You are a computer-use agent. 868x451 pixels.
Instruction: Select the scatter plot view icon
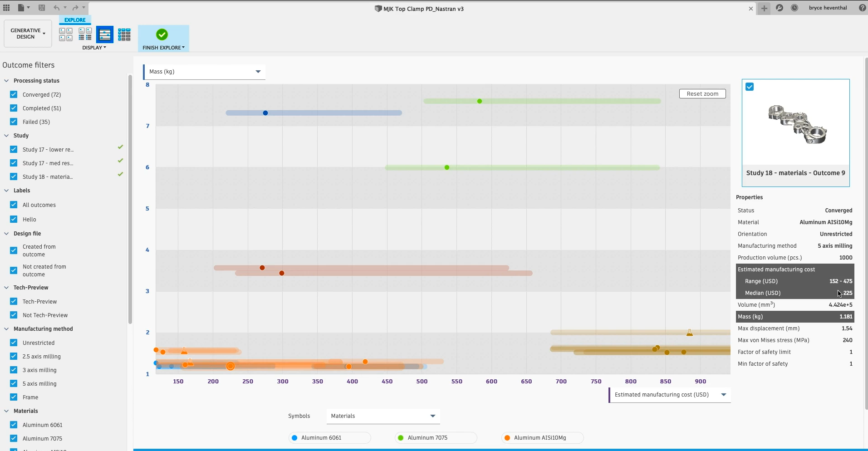pos(105,34)
